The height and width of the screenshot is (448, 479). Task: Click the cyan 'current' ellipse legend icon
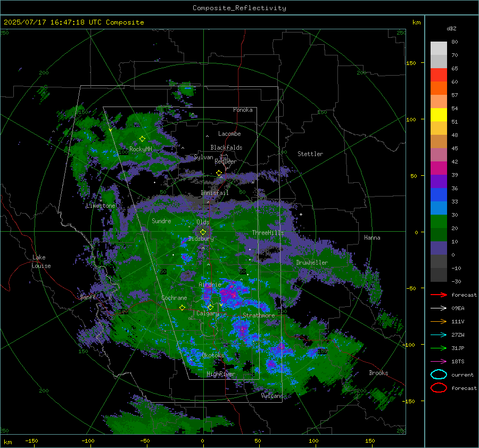click(439, 374)
